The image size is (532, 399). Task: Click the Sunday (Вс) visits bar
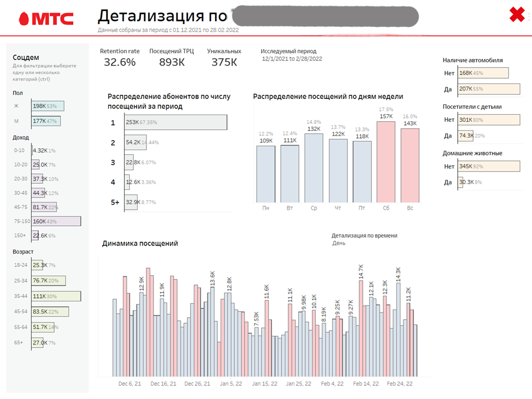pyautogui.click(x=410, y=164)
